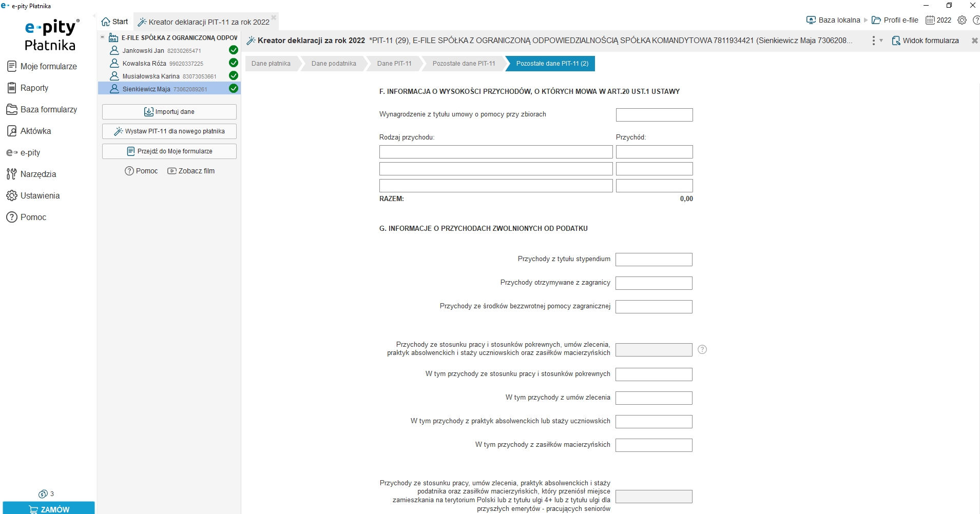Image resolution: width=980 pixels, height=514 pixels.
Task: Click green status check for Kowalska Róża
Action: pos(234,63)
